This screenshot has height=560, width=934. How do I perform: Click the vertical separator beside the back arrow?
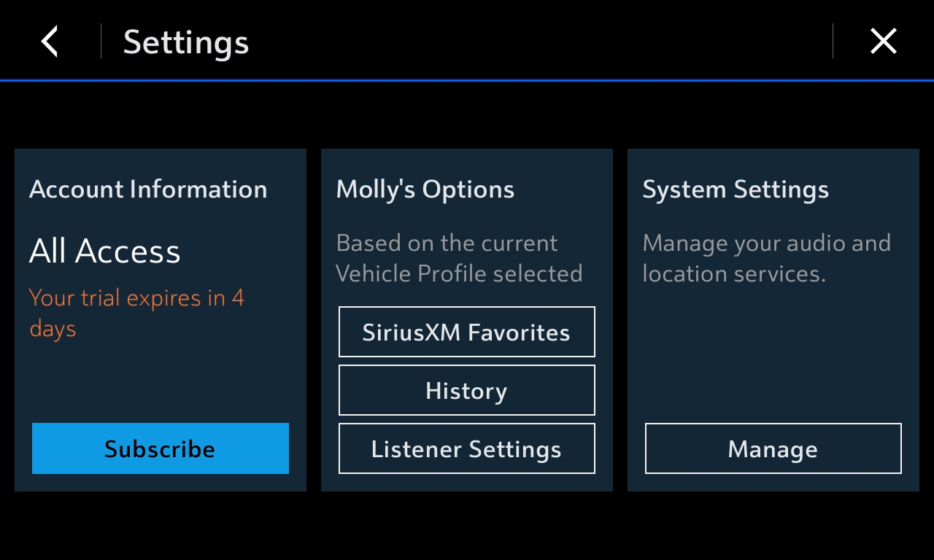(x=101, y=41)
